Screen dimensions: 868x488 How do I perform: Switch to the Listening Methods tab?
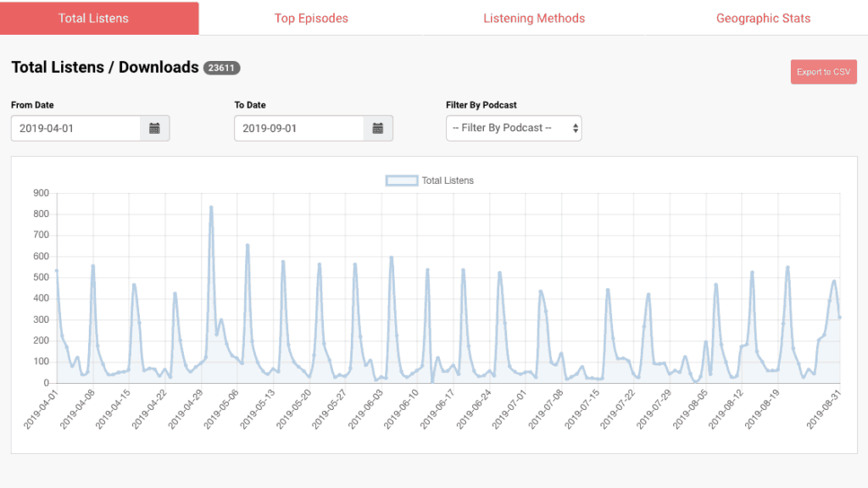point(534,19)
